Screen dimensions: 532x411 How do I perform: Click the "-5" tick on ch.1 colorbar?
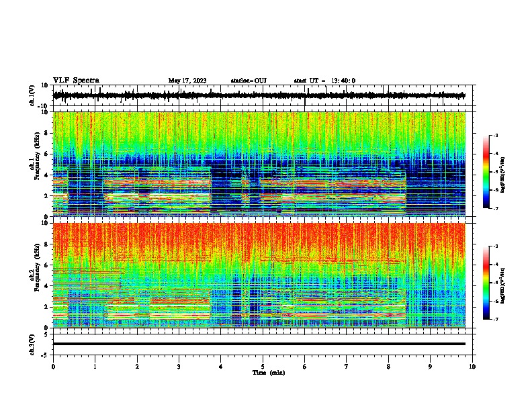click(x=495, y=172)
